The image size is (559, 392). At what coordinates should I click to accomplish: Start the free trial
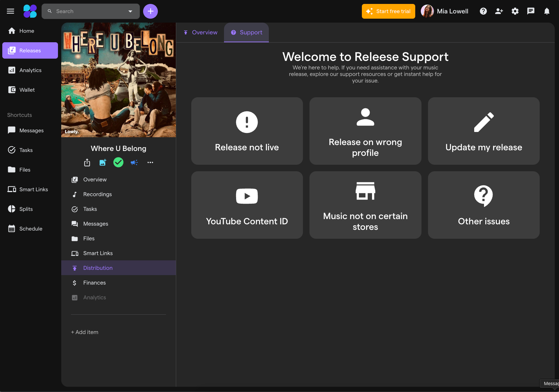pyautogui.click(x=388, y=11)
